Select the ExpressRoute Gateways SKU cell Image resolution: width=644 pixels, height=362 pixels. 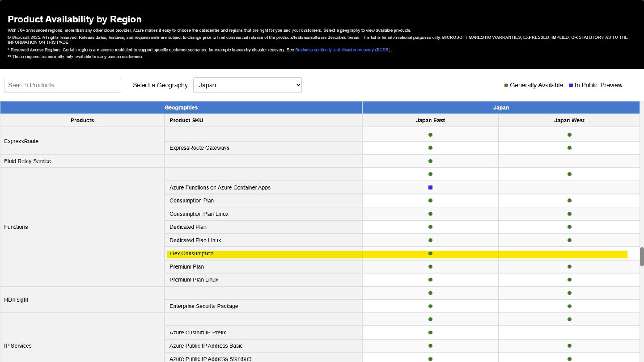pyautogui.click(x=263, y=148)
